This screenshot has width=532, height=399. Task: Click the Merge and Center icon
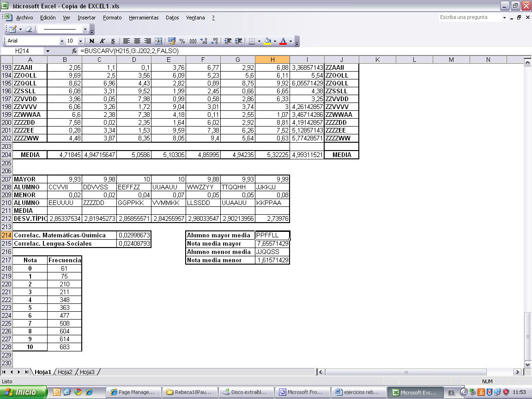click(158, 41)
